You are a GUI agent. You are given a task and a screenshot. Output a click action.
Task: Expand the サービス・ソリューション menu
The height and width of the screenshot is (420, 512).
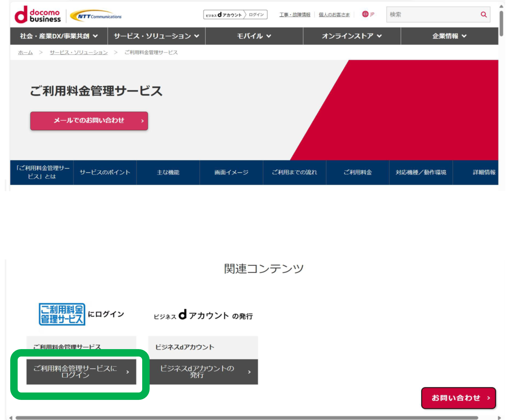pos(156,36)
